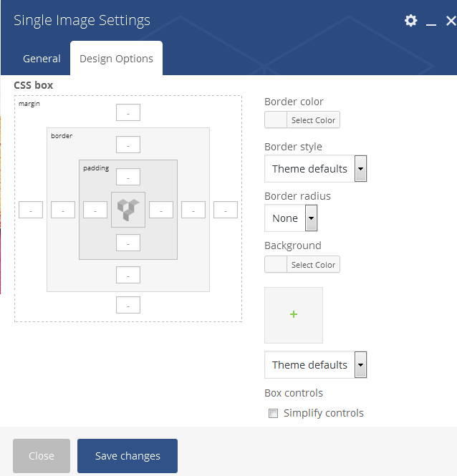Image resolution: width=457 pixels, height=476 pixels.
Task: Open the settings gear icon in header
Action: pos(410,21)
